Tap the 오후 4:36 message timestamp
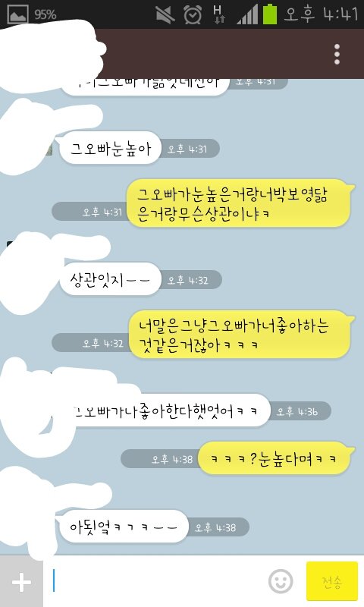The width and height of the screenshot is (364, 607). (x=297, y=411)
